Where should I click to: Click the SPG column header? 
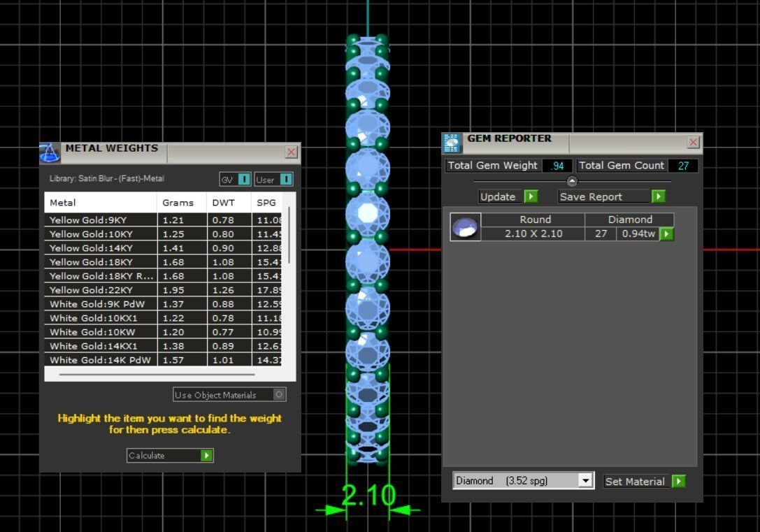[266, 203]
